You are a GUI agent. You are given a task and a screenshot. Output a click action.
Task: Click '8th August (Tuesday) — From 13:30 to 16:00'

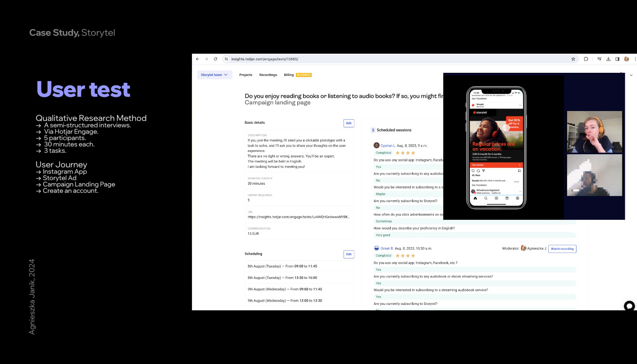(x=282, y=278)
